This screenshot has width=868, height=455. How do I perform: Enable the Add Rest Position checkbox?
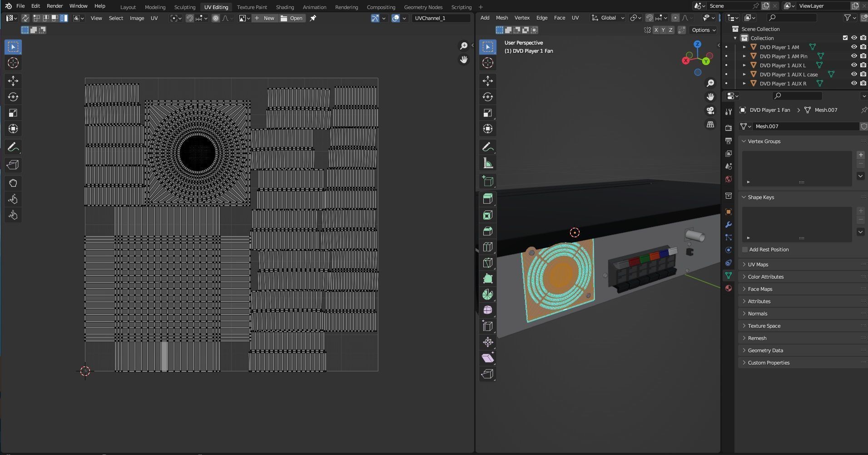[x=745, y=250]
